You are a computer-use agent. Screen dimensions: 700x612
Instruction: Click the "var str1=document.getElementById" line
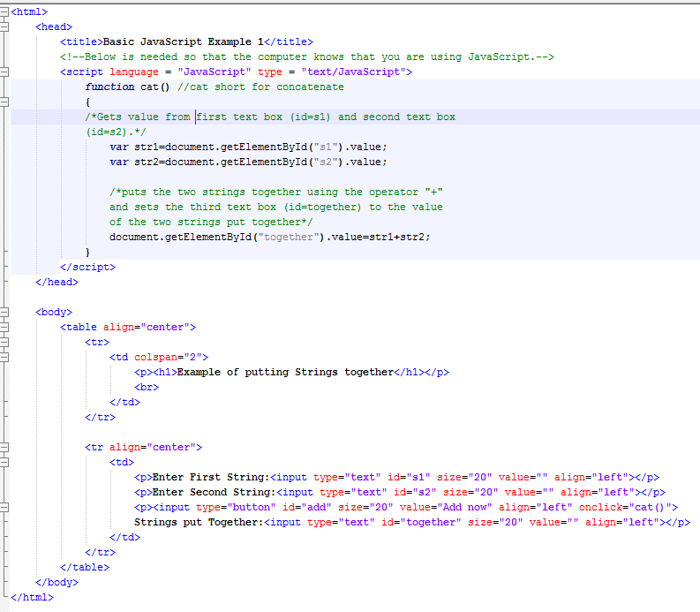click(248, 147)
